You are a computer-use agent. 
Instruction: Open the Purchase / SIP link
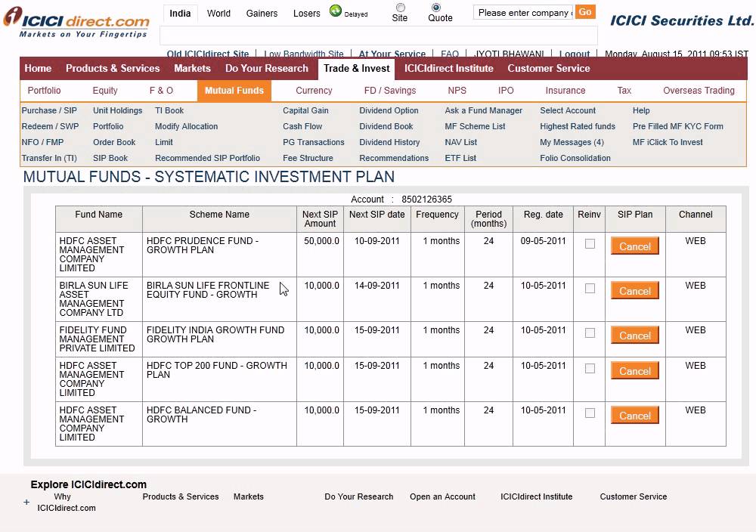tap(49, 110)
